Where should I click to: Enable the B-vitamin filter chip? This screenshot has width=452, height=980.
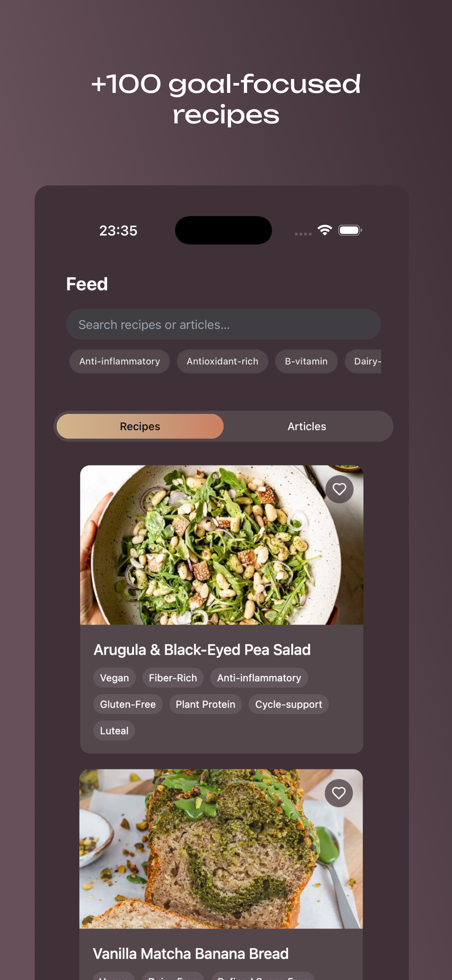(306, 361)
